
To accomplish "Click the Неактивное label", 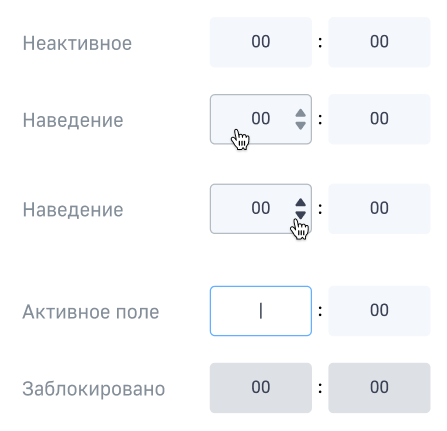I will 77,43.
